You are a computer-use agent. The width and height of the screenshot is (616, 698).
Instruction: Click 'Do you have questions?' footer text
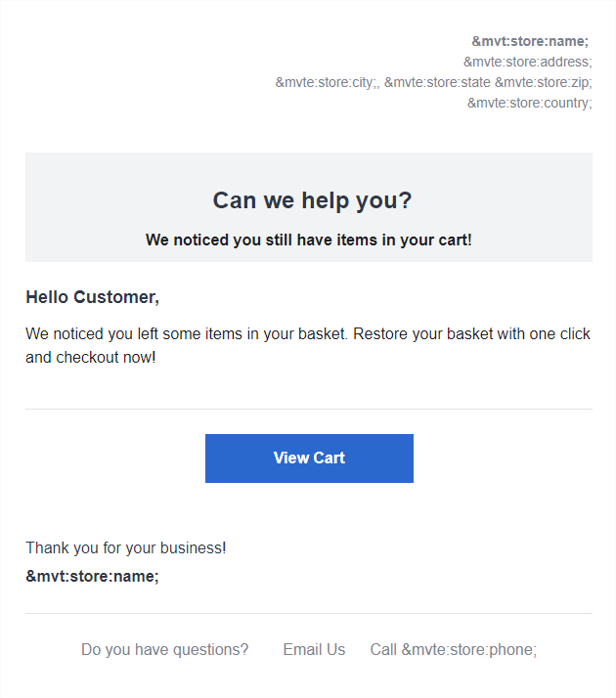[x=164, y=649]
